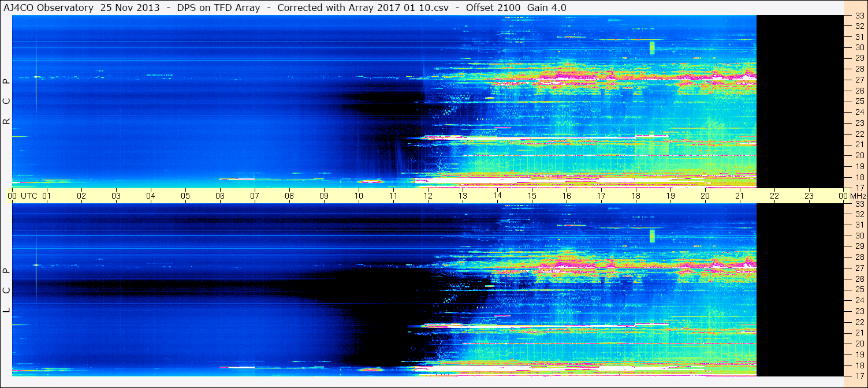The image size is (868, 388).
Task: Click the 30 MHz tick on RCP frequency scale
Action: point(859,47)
